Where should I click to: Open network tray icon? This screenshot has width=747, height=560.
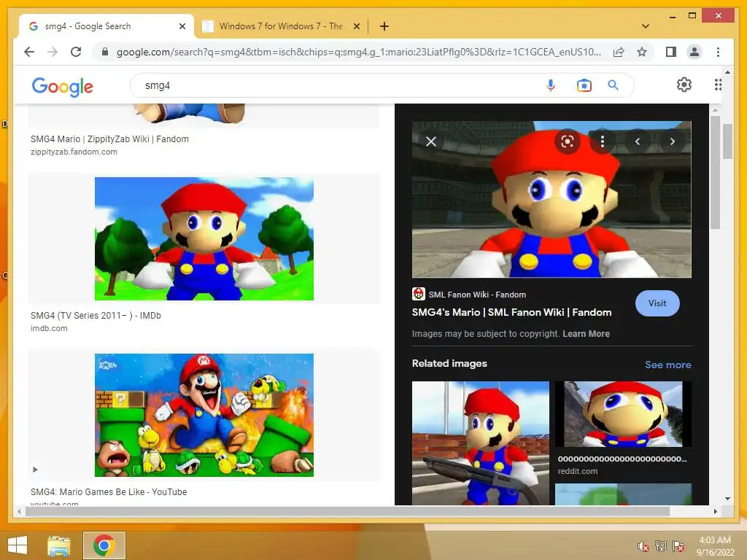pos(661,545)
